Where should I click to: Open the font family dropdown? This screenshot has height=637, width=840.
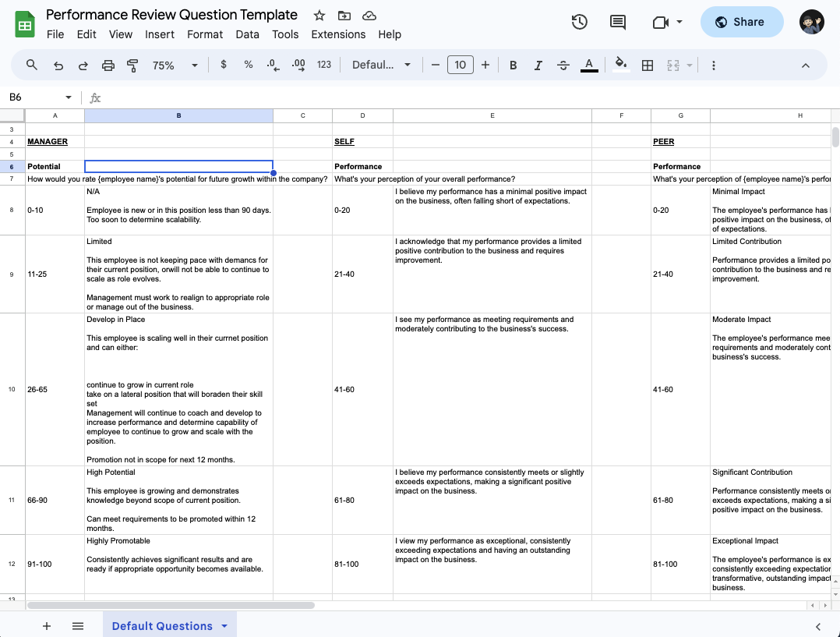point(381,65)
